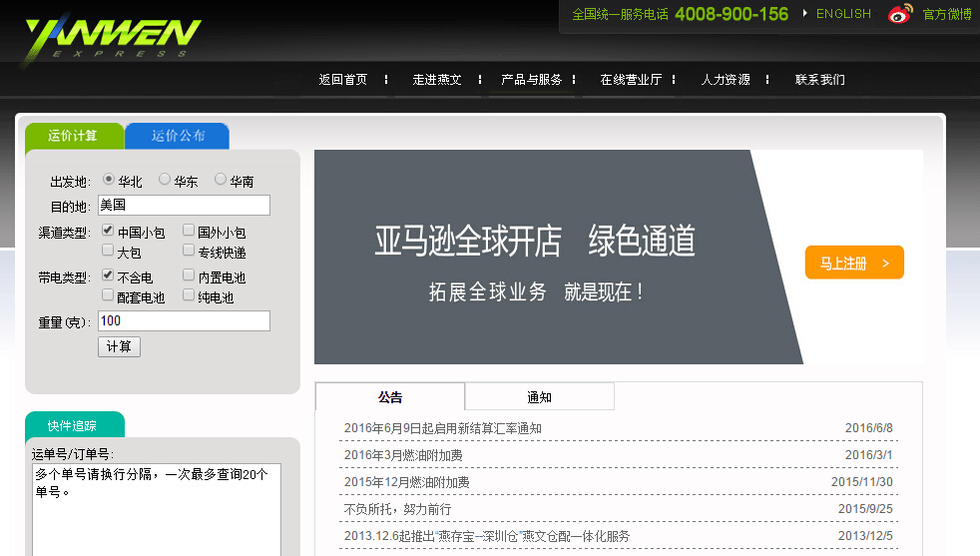
Task: Uncheck the 中国小包 channel checkbox
Action: pos(108,231)
